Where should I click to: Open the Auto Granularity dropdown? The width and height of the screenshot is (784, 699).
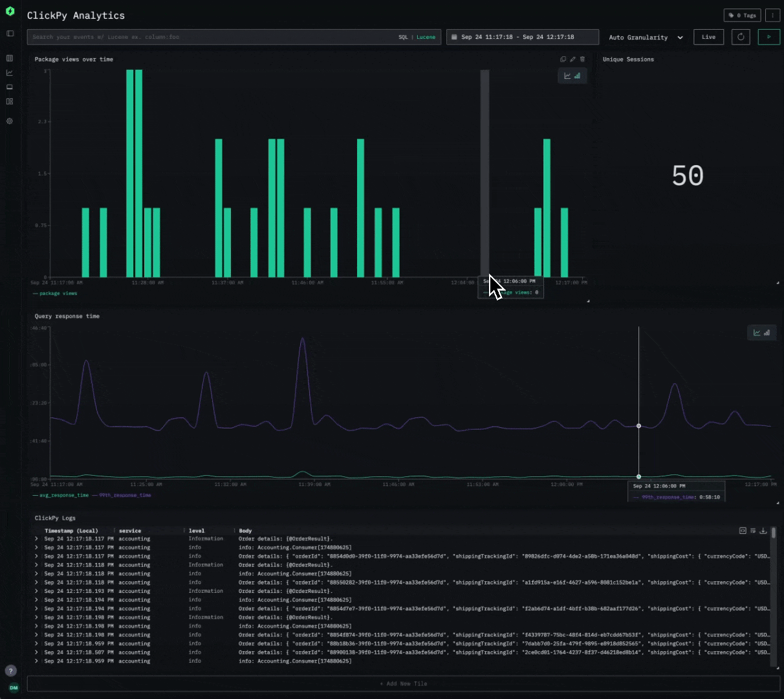[x=644, y=37]
